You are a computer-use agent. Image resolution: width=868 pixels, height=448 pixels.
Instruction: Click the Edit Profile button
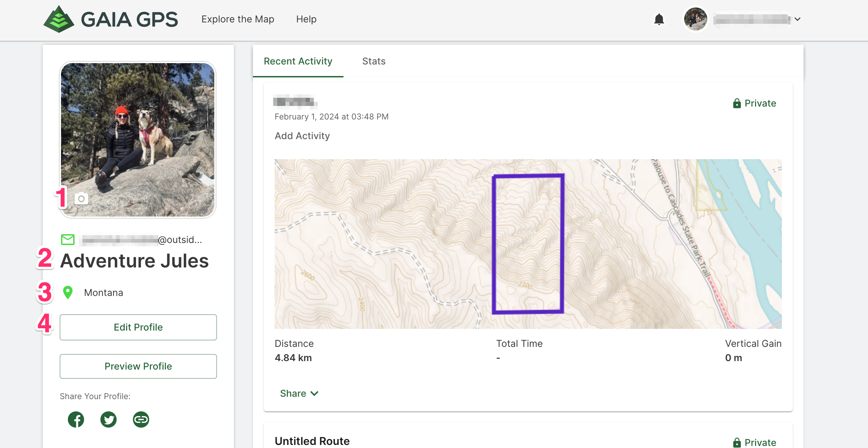pos(138,327)
